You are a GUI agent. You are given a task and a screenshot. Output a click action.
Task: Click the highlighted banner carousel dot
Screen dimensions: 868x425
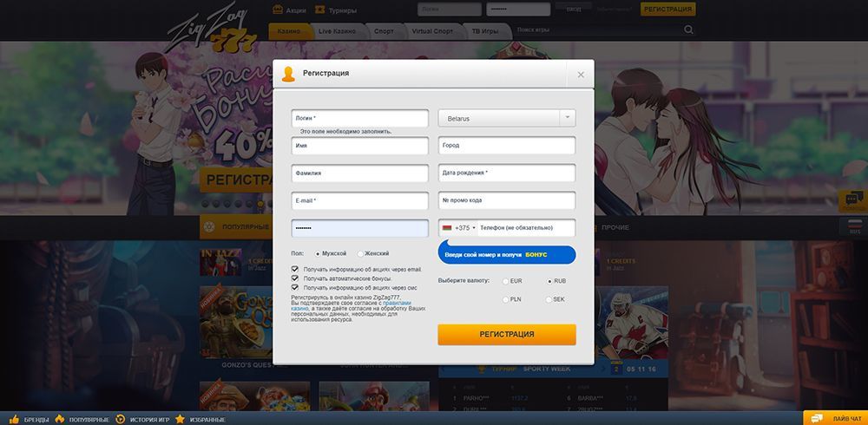(260, 204)
